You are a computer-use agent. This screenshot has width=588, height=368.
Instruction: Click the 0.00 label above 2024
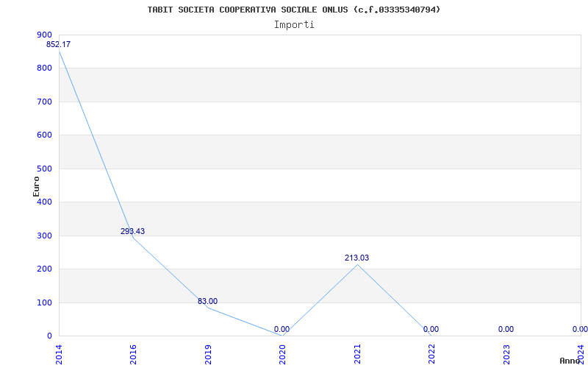point(580,329)
